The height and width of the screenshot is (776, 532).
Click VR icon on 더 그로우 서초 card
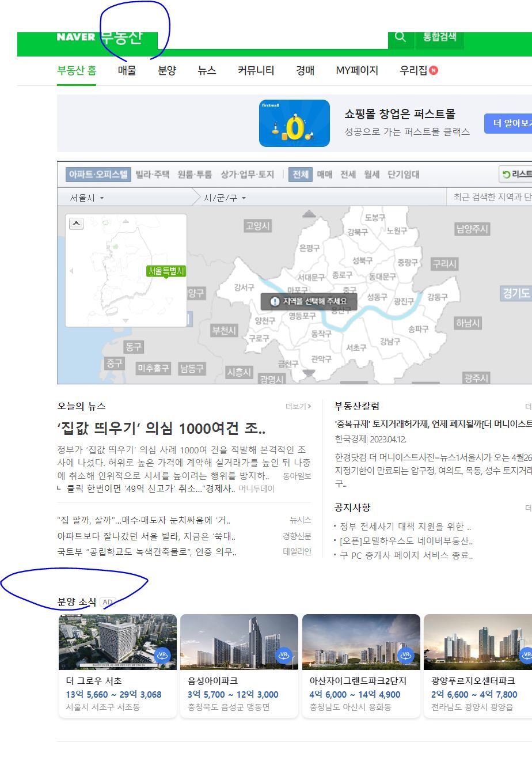coord(162,655)
